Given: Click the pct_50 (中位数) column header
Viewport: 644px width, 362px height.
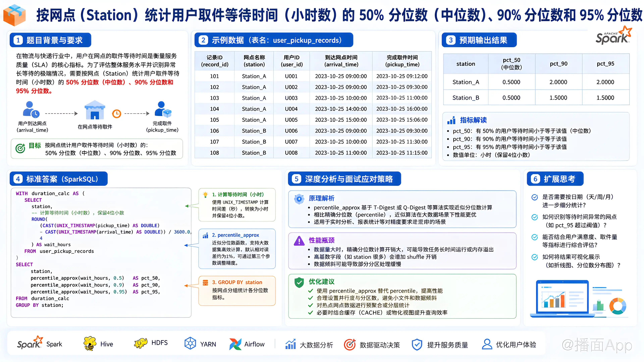Looking at the screenshot, I should (x=512, y=64).
